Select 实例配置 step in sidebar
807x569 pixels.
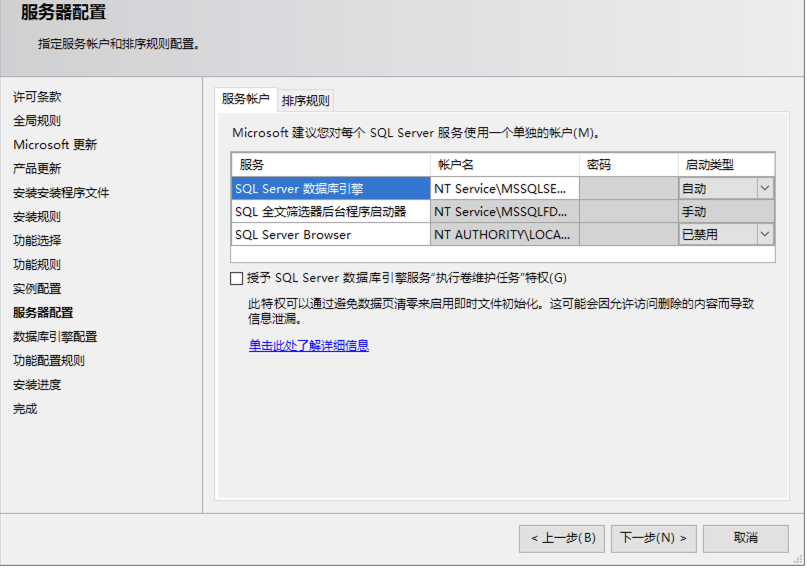coord(37,289)
